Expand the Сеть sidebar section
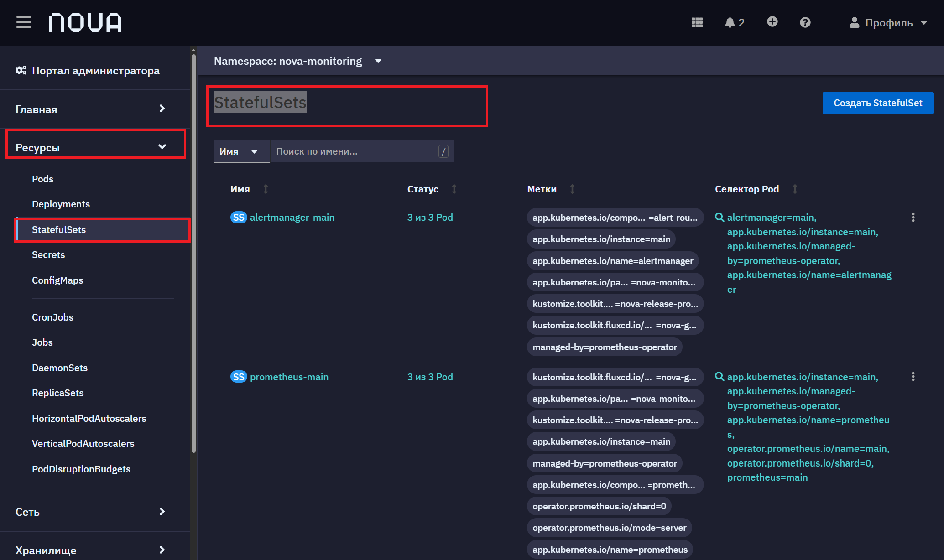The height and width of the screenshot is (560, 944). [x=95, y=512]
